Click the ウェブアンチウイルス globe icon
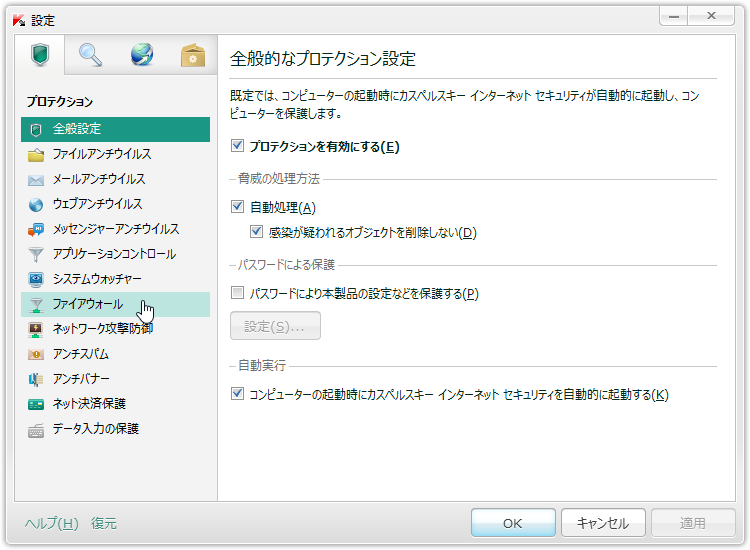 [36, 205]
